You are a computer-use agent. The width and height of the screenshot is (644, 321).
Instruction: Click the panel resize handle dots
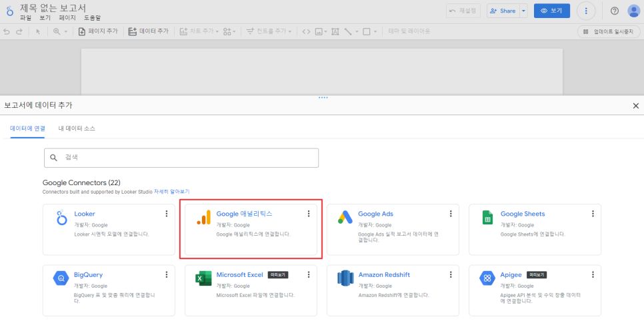pyautogui.click(x=323, y=98)
